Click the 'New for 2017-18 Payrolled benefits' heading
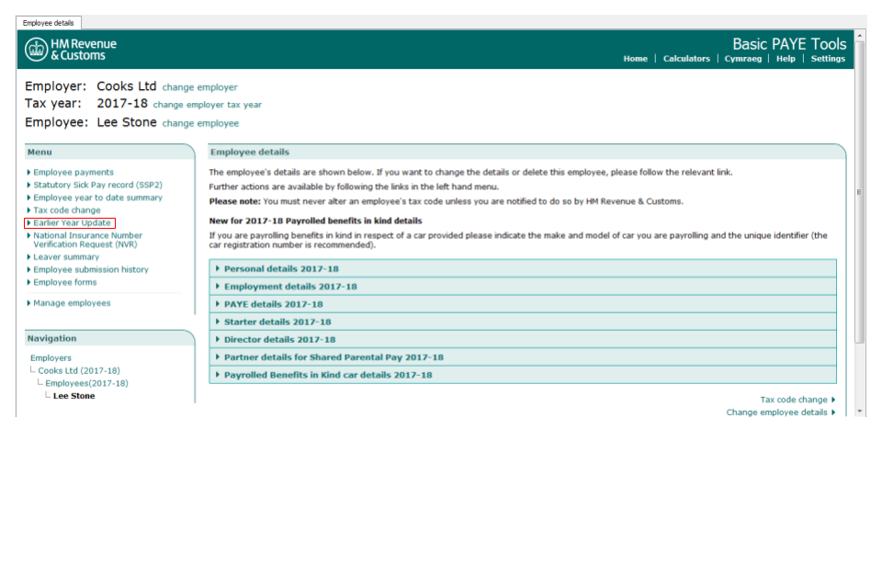The height and width of the screenshot is (588, 882). (x=315, y=220)
